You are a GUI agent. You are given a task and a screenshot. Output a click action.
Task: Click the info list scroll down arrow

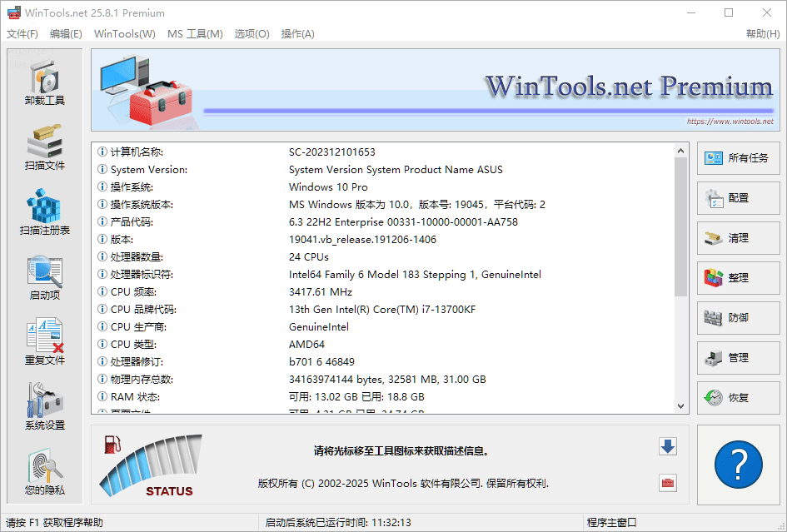pyautogui.click(x=680, y=406)
